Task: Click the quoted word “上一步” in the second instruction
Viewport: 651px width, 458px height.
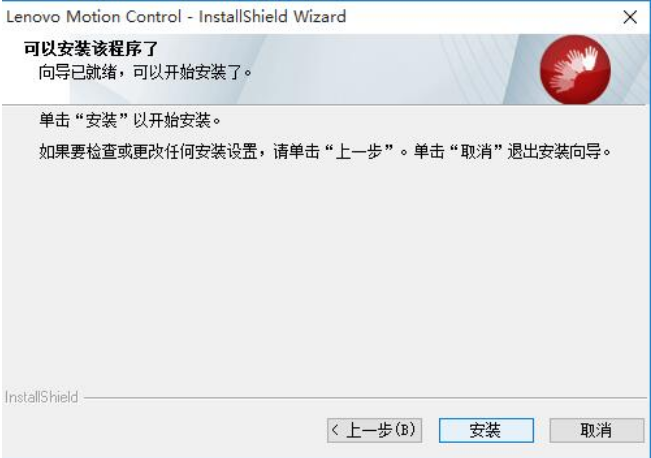Action: pyautogui.click(x=359, y=152)
